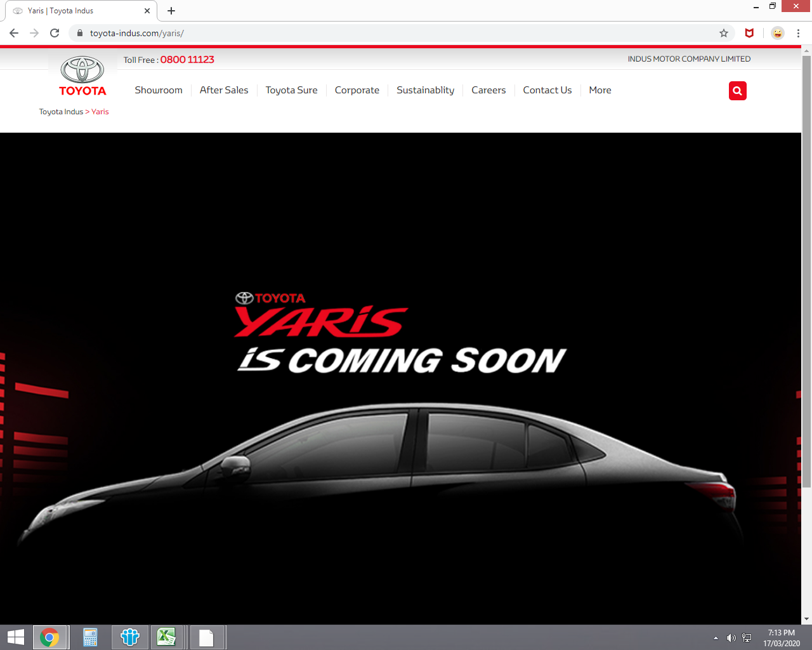This screenshot has width=812, height=650.
Task: Click the Toyota logo in header
Action: coord(82,76)
